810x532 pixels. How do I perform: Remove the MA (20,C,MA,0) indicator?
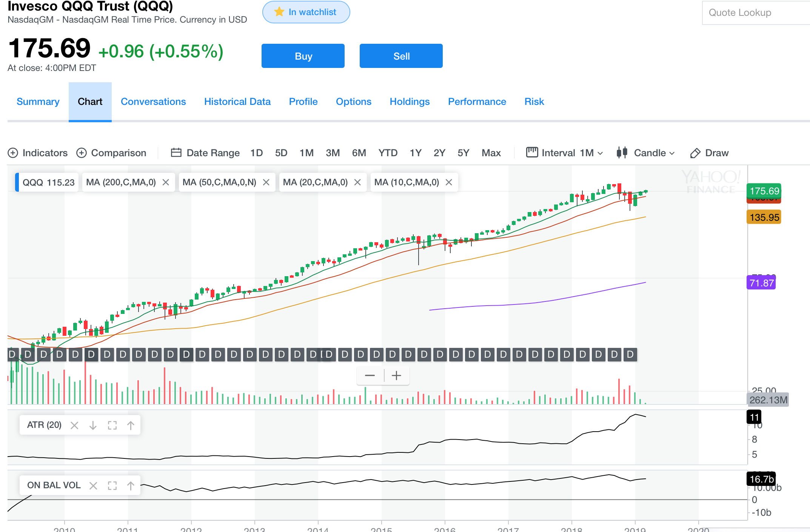coord(357,182)
